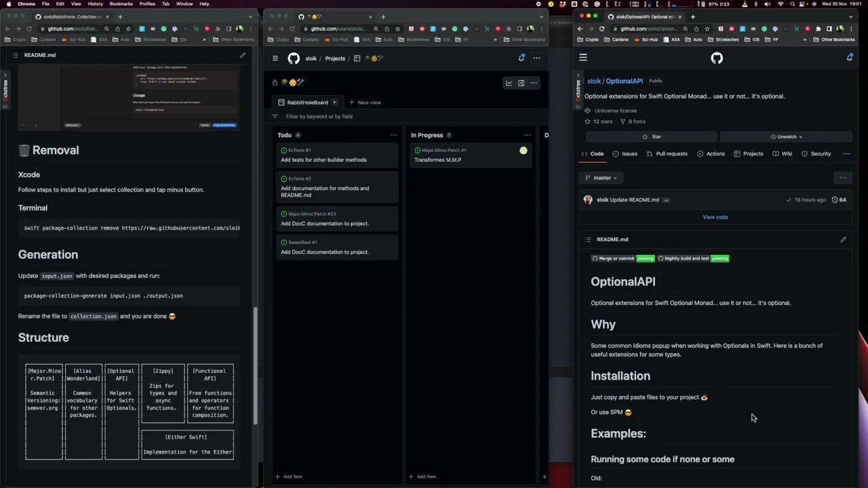
Task: Click GitHub logo in OptionalAPI window
Action: coord(717,58)
